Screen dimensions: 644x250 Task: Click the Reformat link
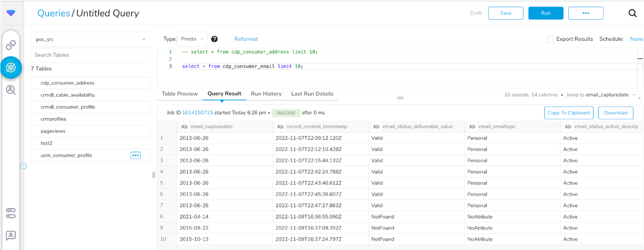[246, 39]
